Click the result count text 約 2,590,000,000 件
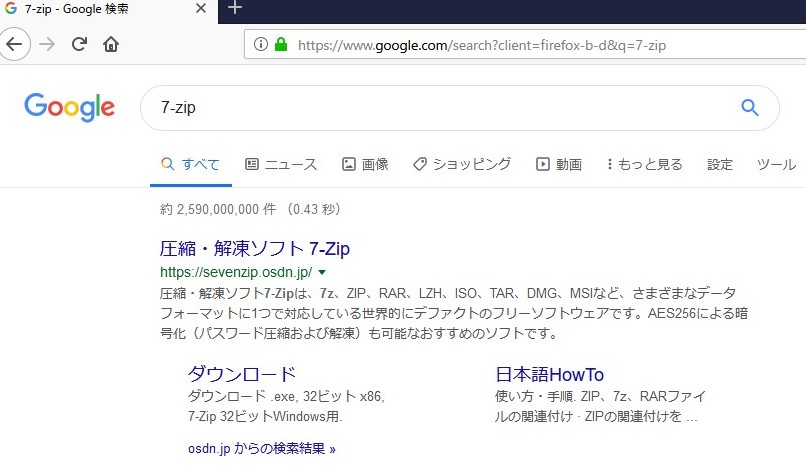The height and width of the screenshot is (471, 806). 218,209
